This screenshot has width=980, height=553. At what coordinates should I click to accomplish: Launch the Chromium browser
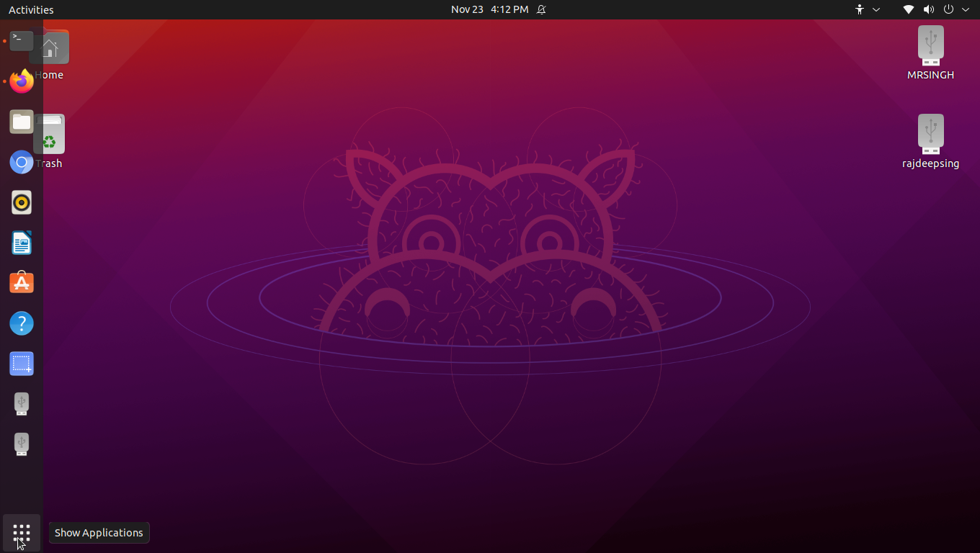pos(22,162)
